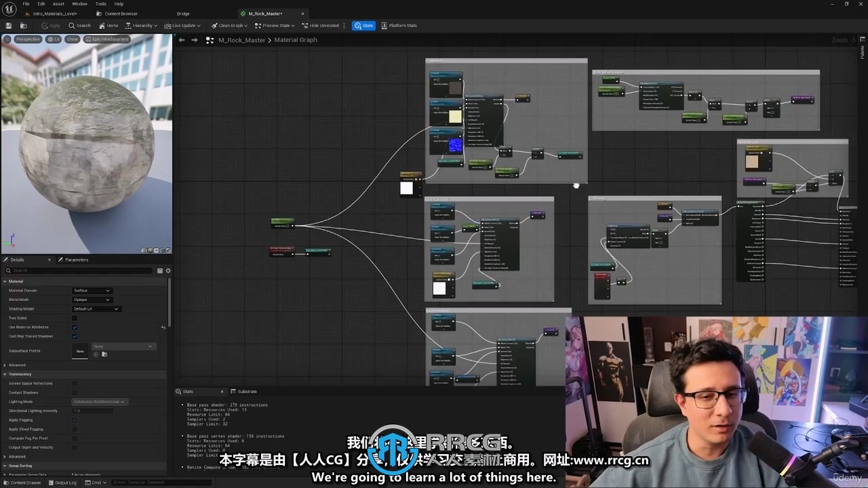Open Material Domain dropdown
The width and height of the screenshot is (868, 488).
pyautogui.click(x=92, y=291)
